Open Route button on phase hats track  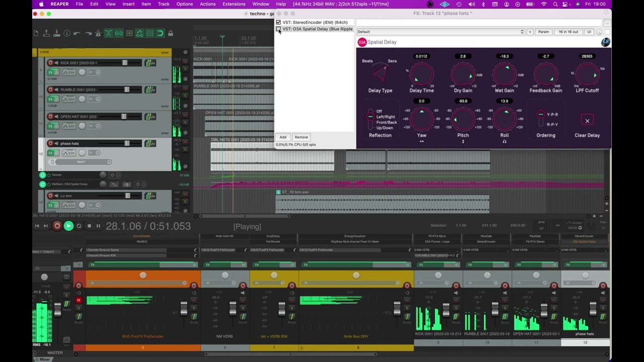click(150, 143)
